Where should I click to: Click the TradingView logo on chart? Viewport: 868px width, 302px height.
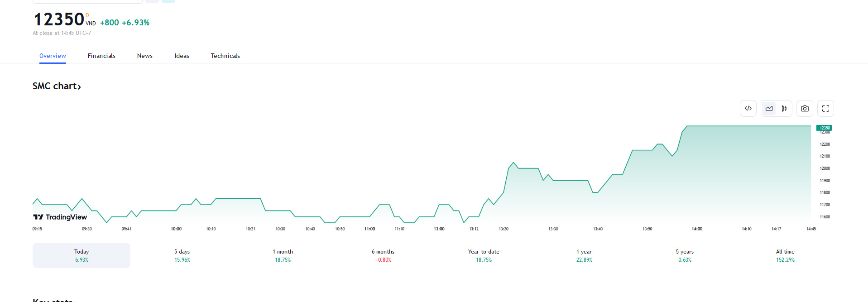tap(60, 217)
